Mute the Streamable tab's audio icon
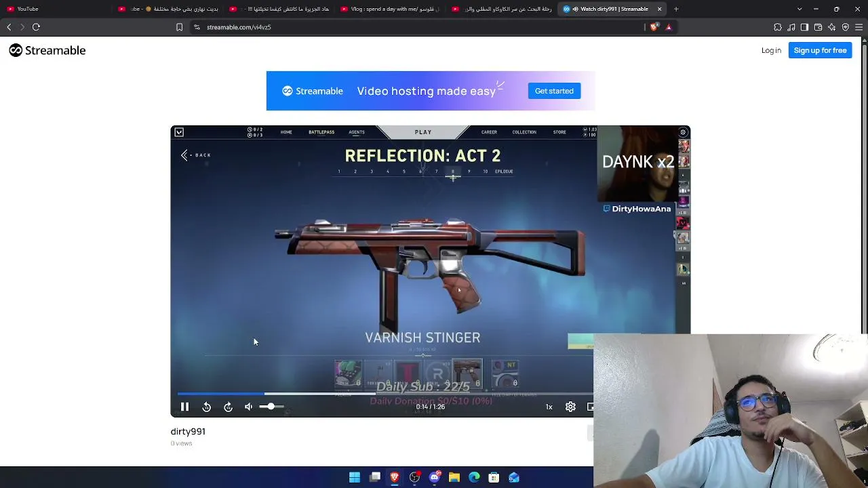Viewport: 868px width, 488px height. click(576, 9)
